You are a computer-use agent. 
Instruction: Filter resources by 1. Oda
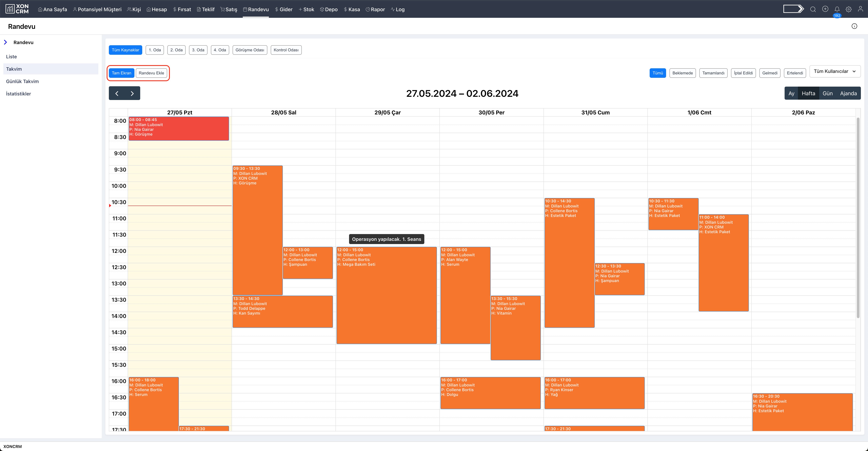[x=155, y=50]
